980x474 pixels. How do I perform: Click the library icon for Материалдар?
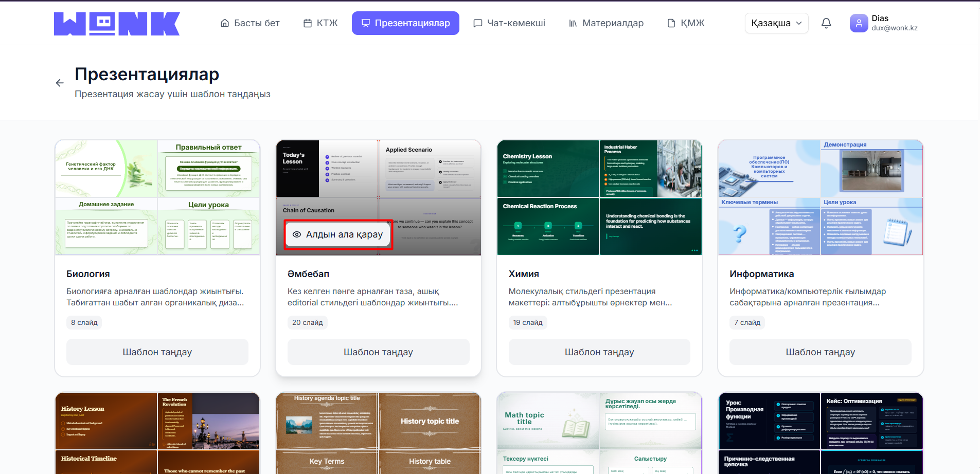click(x=573, y=23)
